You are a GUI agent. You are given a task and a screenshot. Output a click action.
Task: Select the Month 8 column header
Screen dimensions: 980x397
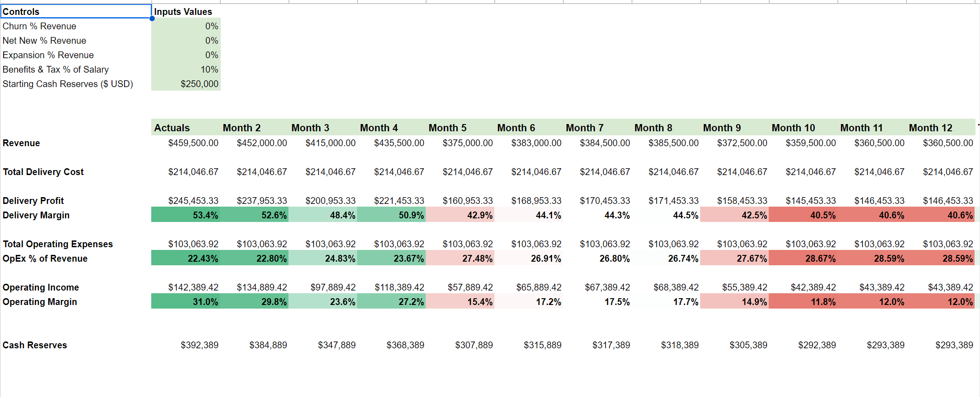[666, 128]
